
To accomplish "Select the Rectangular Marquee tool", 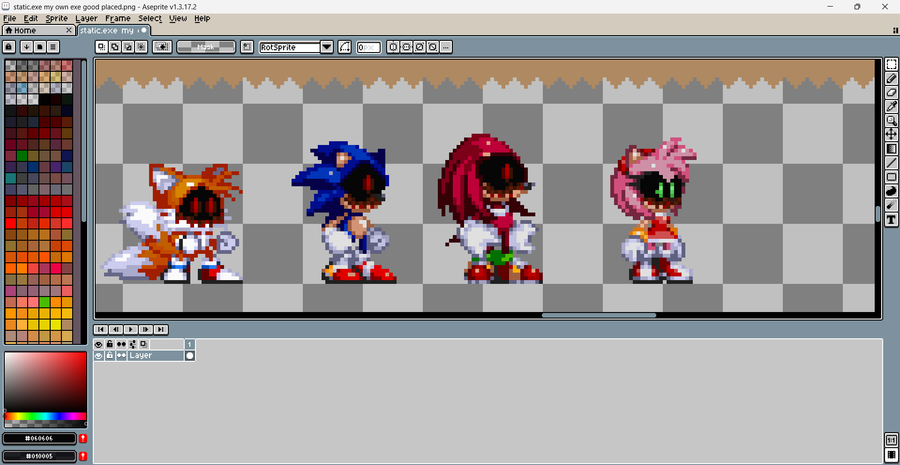I will tap(891, 64).
